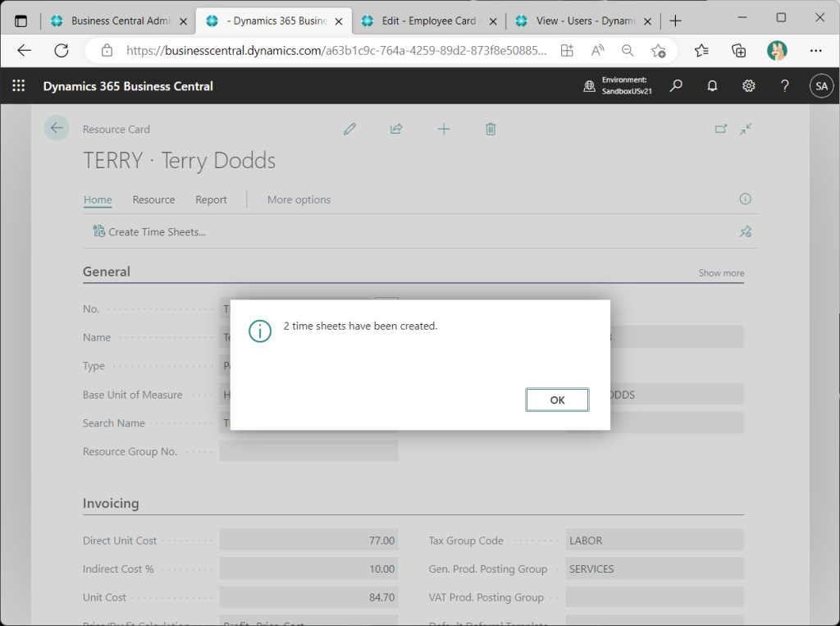Click the split screen icon in address bar
The image size is (840, 626).
tap(567, 51)
